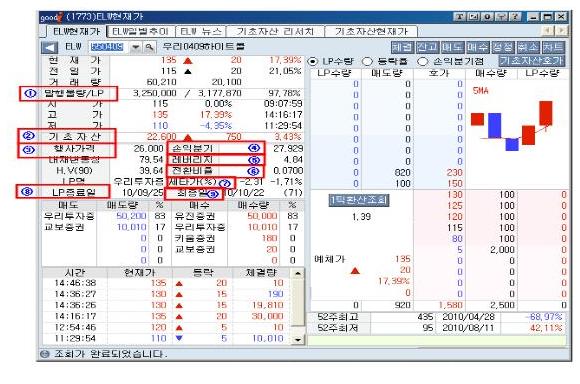Click the trade list vertical scrollbar thumb

(x=298, y=302)
